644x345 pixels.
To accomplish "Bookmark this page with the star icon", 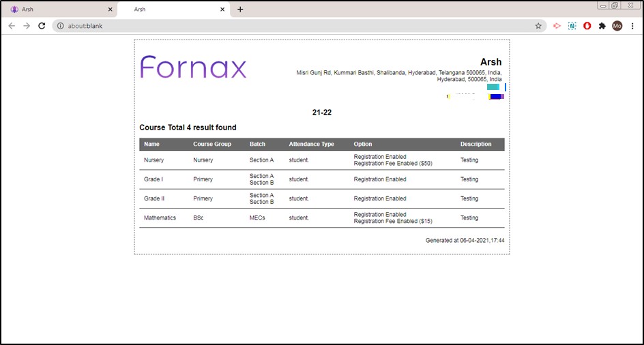I will (538, 26).
